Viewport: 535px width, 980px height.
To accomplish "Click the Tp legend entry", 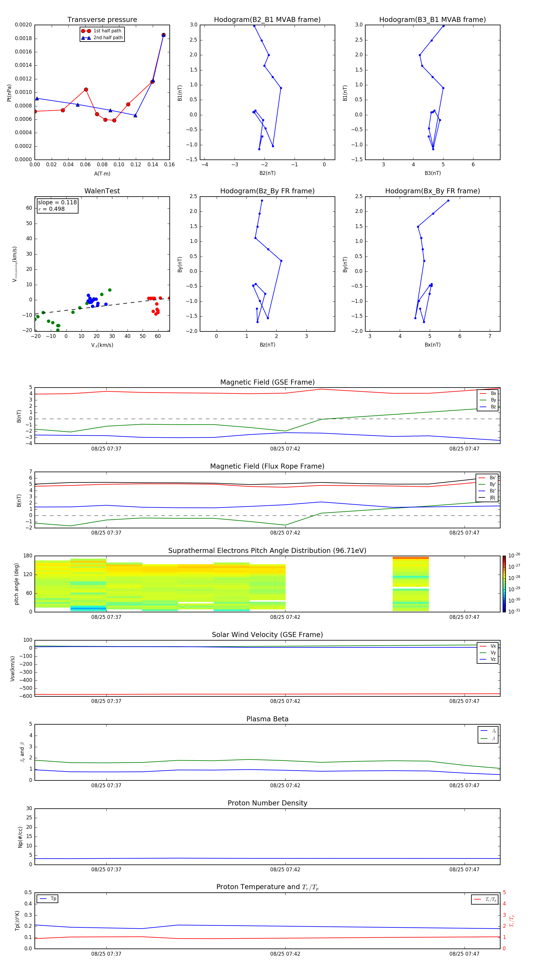I will (48, 899).
